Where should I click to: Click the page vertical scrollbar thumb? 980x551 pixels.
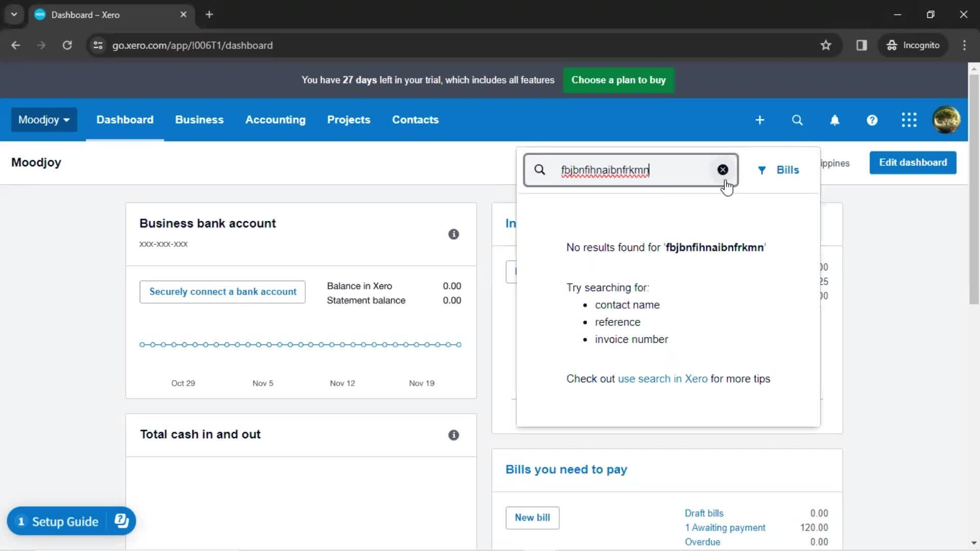coord(974,189)
